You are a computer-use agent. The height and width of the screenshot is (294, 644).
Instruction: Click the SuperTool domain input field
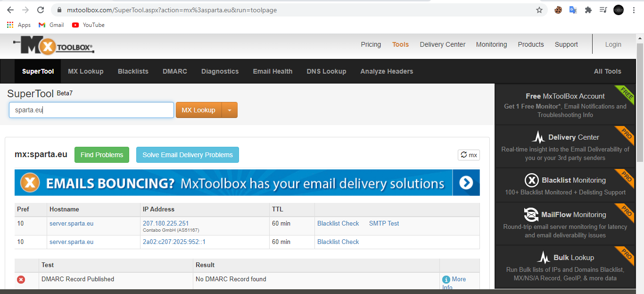tap(91, 110)
